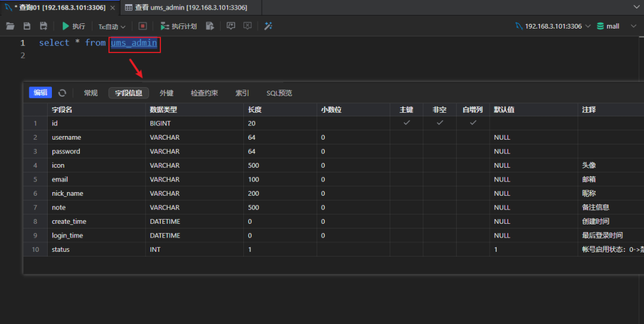644x324 pixels.
Task: Toggle the 主键 checkmark for id row
Action: (x=407, y=123)
